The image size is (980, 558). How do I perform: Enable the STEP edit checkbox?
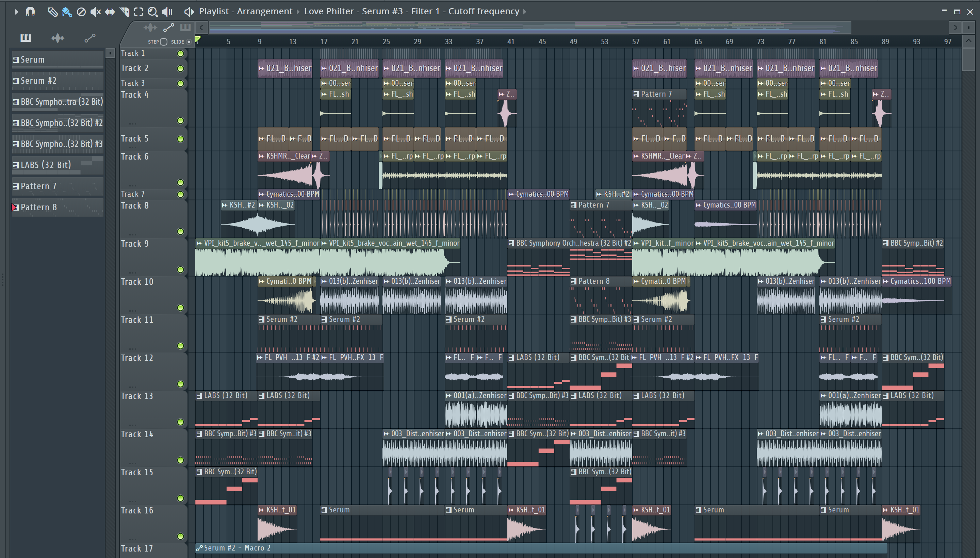pos(164,42)
